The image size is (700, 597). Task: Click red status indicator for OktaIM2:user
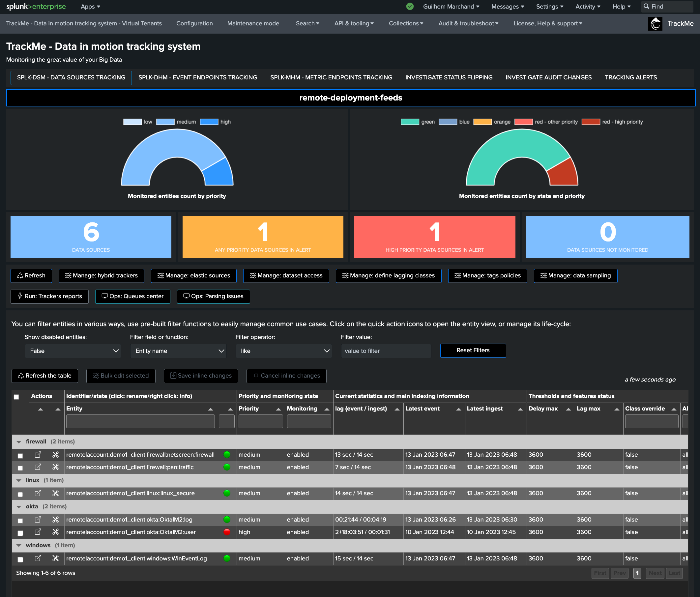(227, 532)
